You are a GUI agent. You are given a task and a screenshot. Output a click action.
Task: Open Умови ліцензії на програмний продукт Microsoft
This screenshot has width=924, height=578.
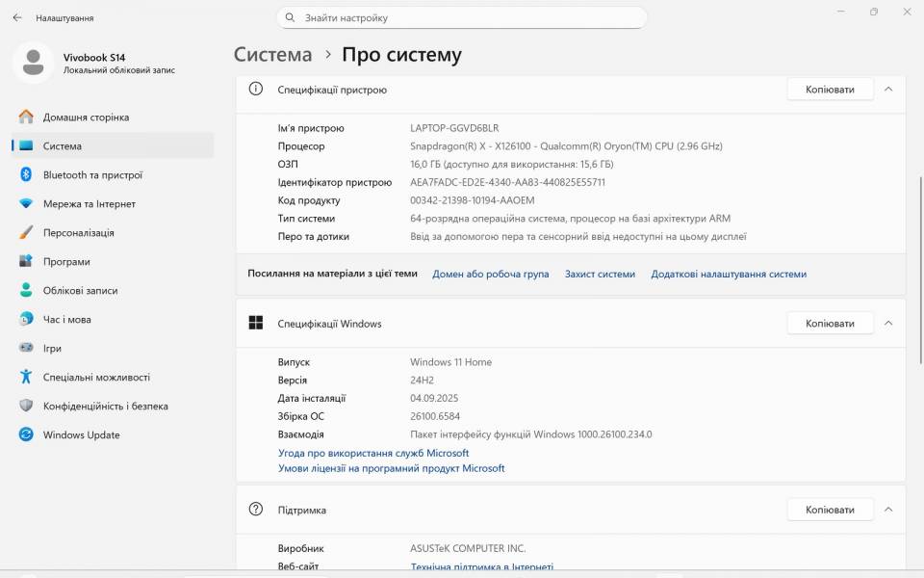click(x=391, y=468)
